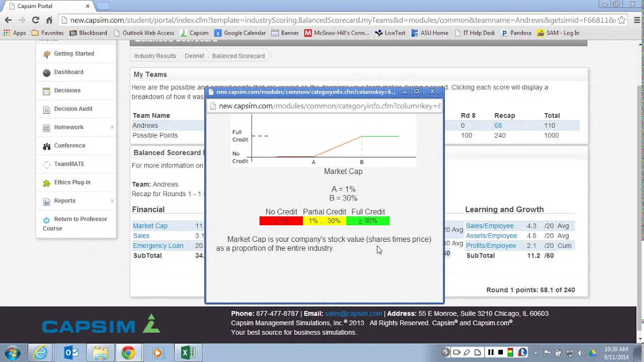Click the CAPSIM footer logo
Image resolution: width=644 pixels, height=362 pixels.
101,324
